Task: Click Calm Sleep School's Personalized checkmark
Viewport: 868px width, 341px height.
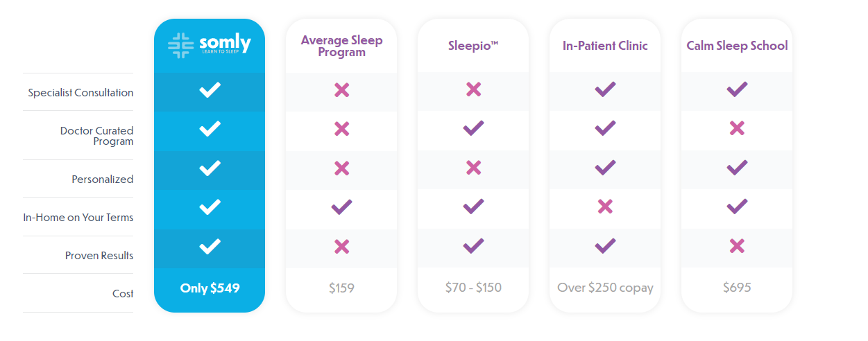Action: pos(737,168)
